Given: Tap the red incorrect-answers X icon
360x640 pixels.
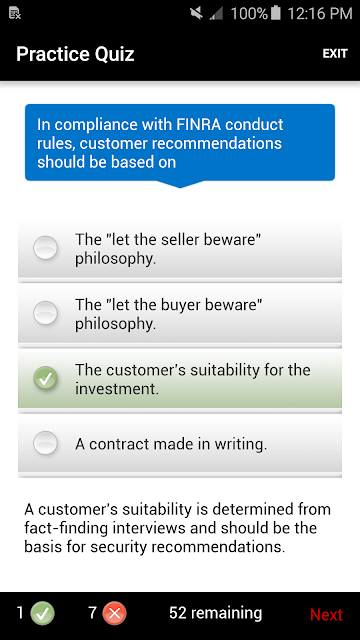Looking at the screenshot, I should [115, 613].
